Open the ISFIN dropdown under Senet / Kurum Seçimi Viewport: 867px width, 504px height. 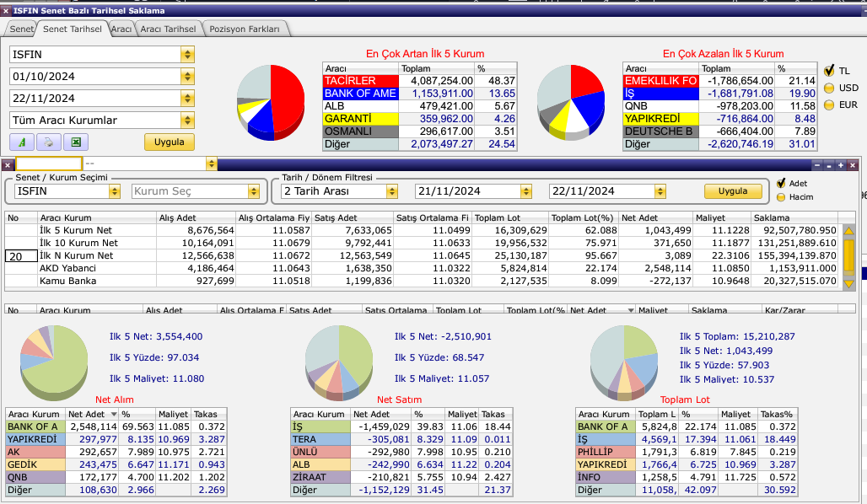(115, 191)
